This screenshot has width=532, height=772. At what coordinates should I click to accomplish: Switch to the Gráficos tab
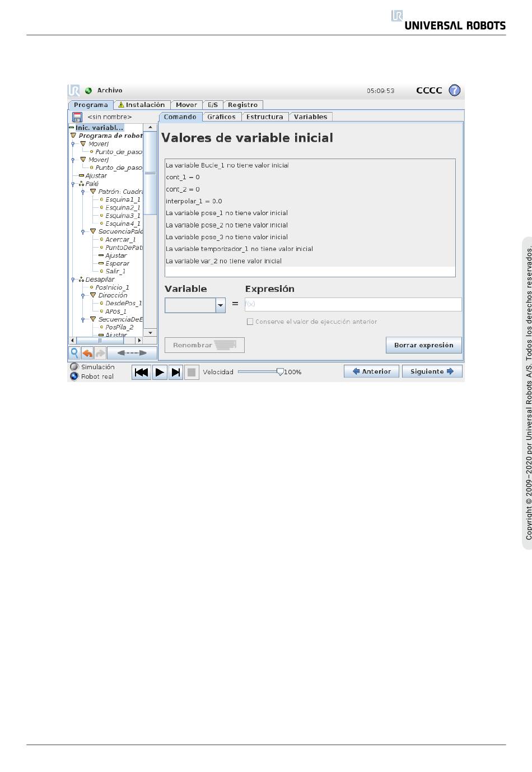[x=221, y=117]
